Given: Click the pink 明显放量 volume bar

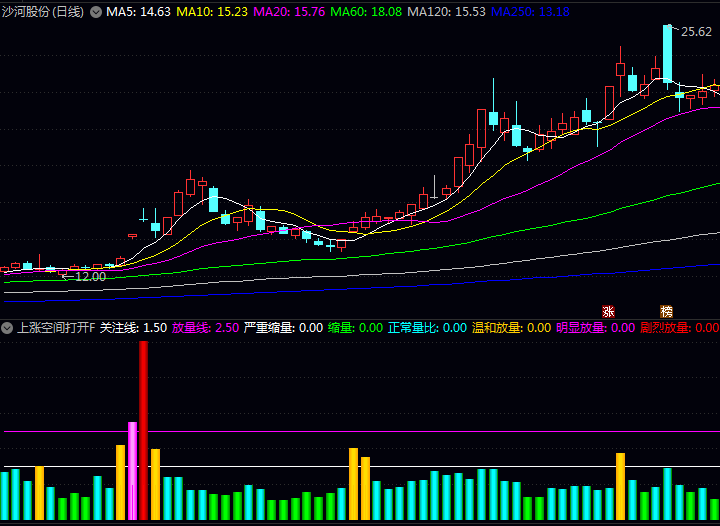Looking at the screenshot, I should click(x=132, y=470).
